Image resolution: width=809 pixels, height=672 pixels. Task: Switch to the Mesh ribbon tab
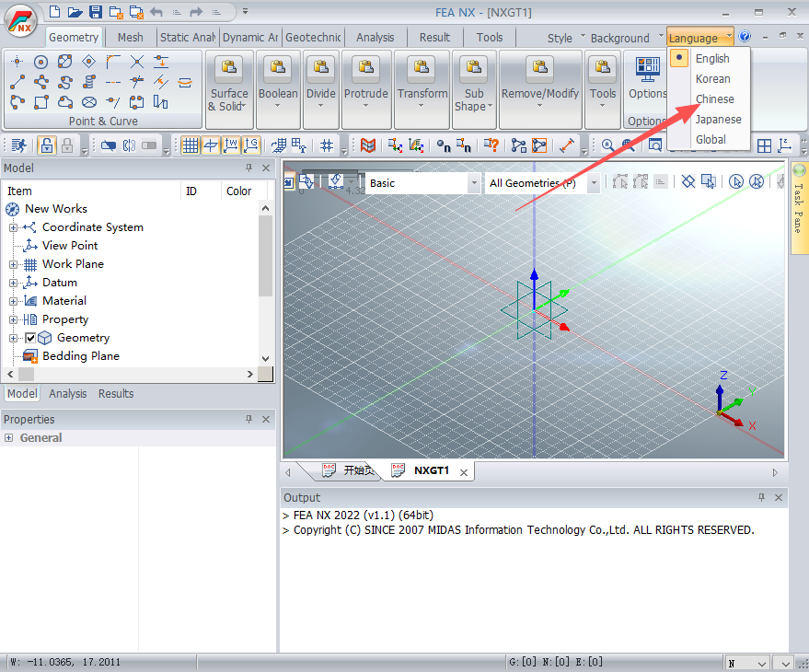tap(130, 38)
